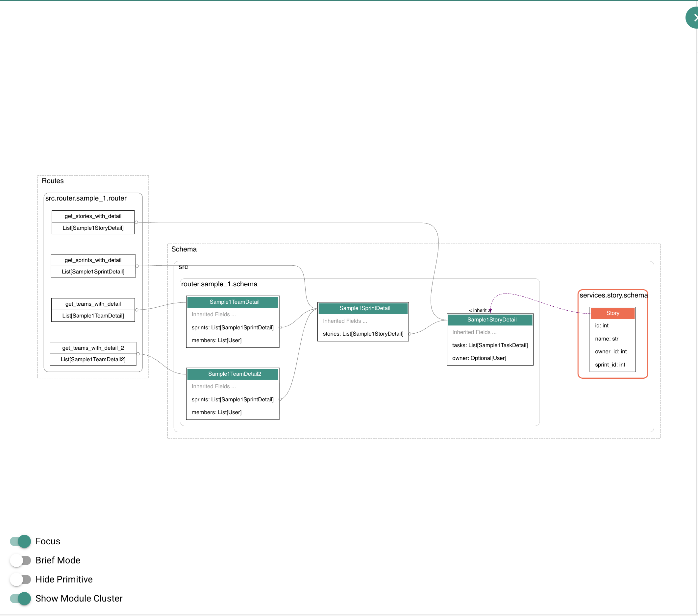Expand Inherited Fields in Sample1StoryDetail

[x=474, y=332]
